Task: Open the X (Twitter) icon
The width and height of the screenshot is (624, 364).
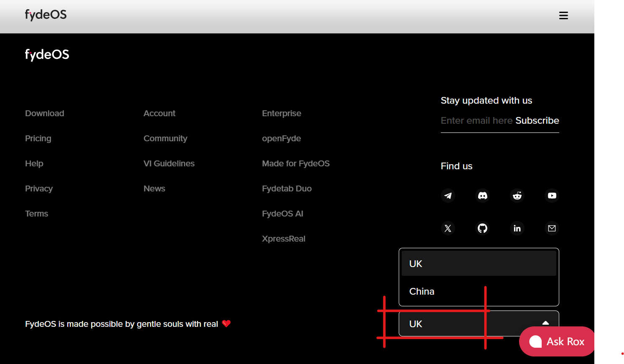Action: coord(448,228)
